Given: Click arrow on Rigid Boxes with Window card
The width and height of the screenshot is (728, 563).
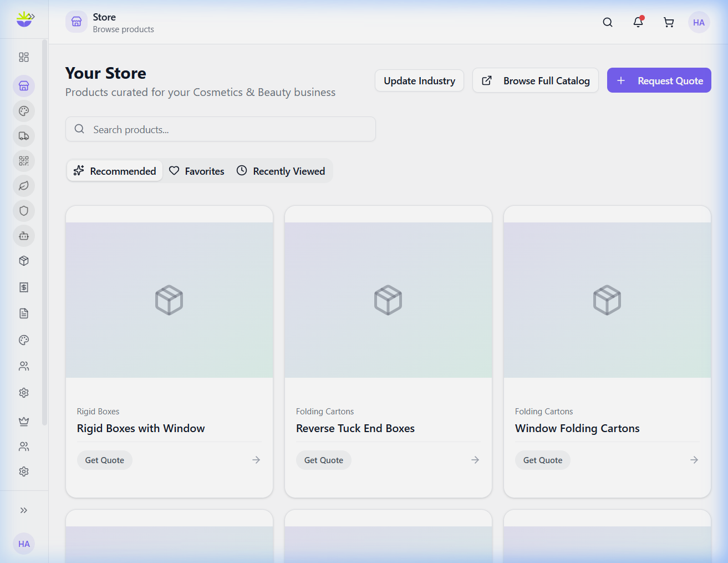Looking at the screenshot, I should point(256,460).
